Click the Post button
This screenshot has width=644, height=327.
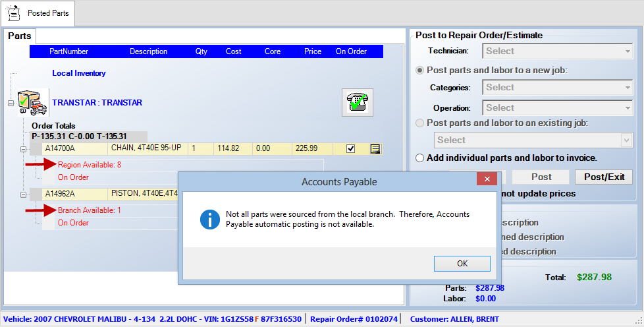pos(541,177)
